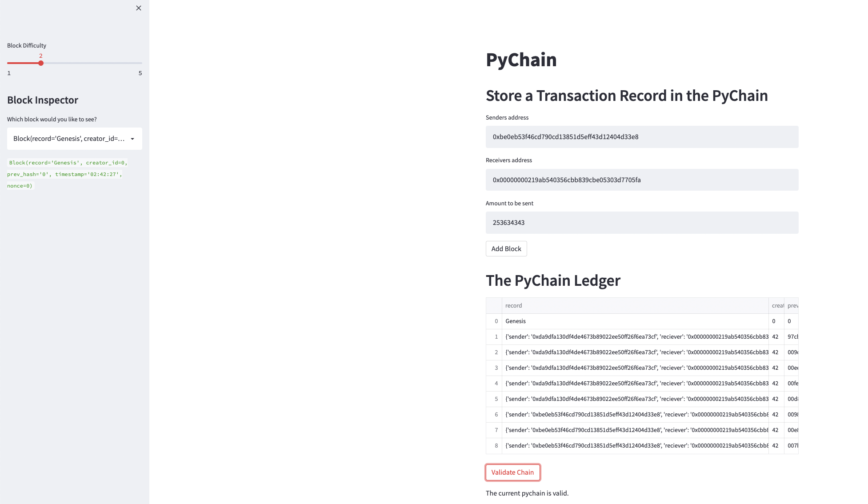Click the receiver address input field
Viewport: 868px width, 504px height.
[641, 180]
